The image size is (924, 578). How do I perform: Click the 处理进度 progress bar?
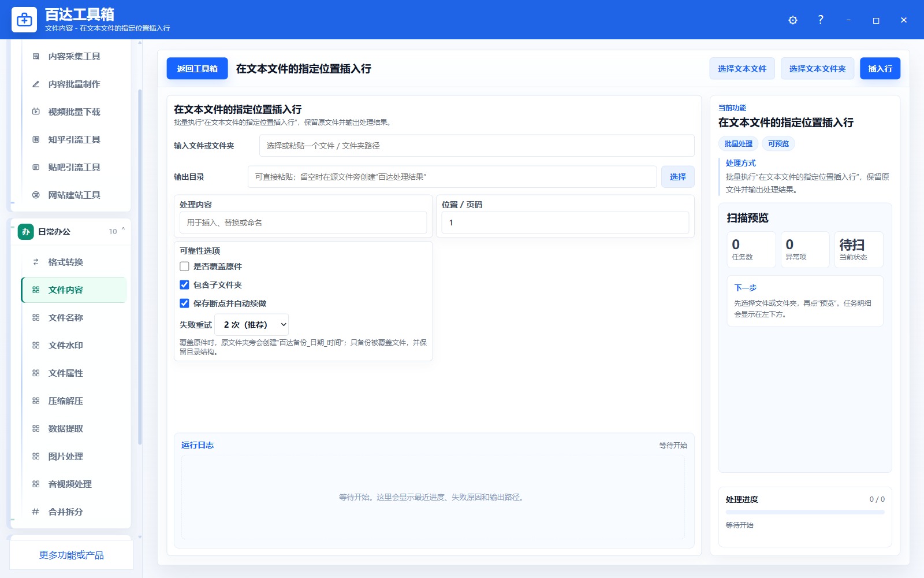805,512
